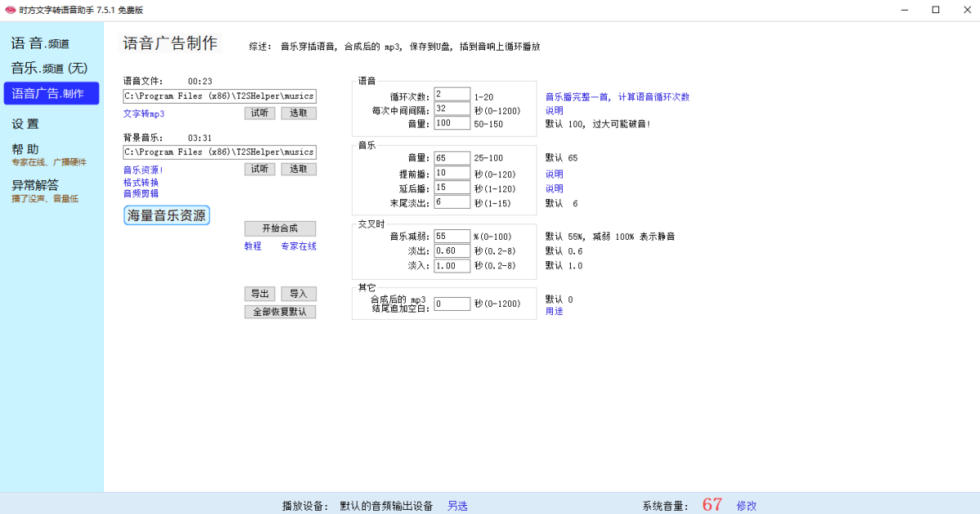The image size is (980, 514).
Task: Edit the 循环次数 loop count field
Action: pyautogui.click(x=452, y=93)
